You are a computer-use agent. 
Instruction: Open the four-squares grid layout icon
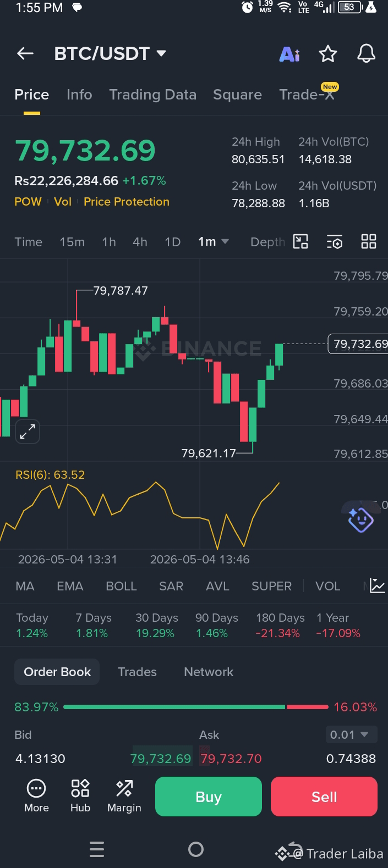pos(368,241)
